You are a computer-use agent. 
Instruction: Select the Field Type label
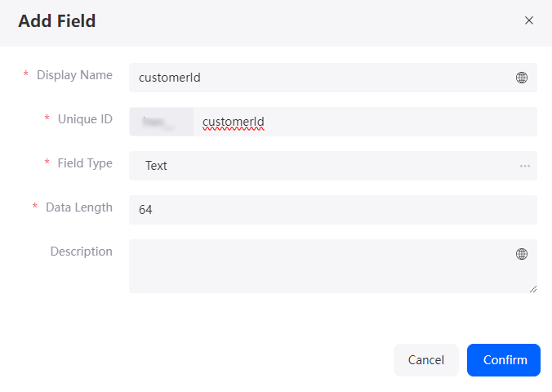click(x=85, y=163)
